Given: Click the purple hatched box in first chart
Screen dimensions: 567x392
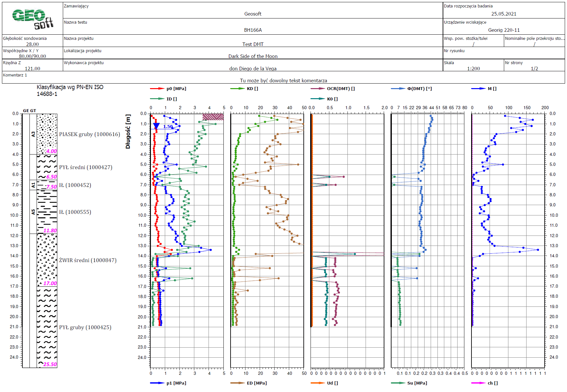Looking at the screenshot, I should (213, 117).
